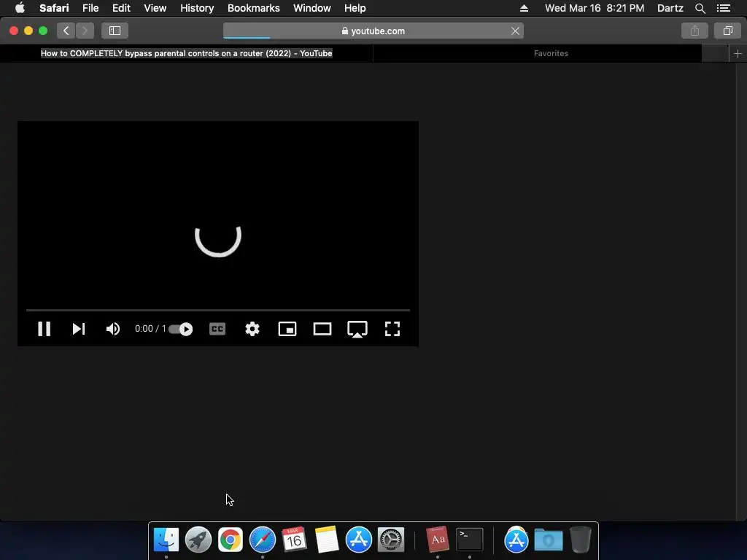Click the Safari icon in Dock

click(x=263, y=540)
